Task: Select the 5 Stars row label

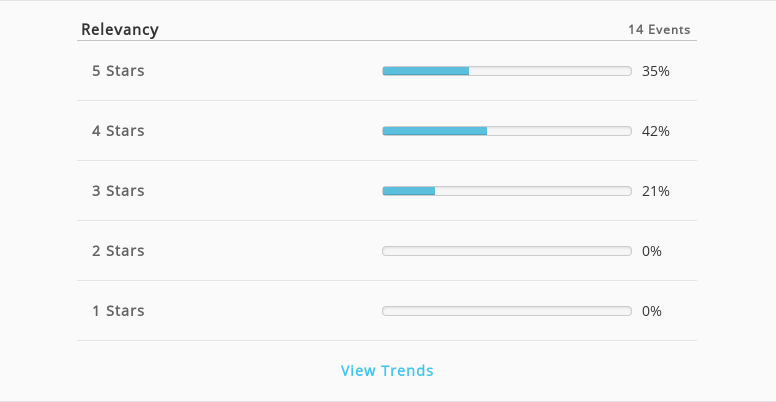Action: click(118, 71)
